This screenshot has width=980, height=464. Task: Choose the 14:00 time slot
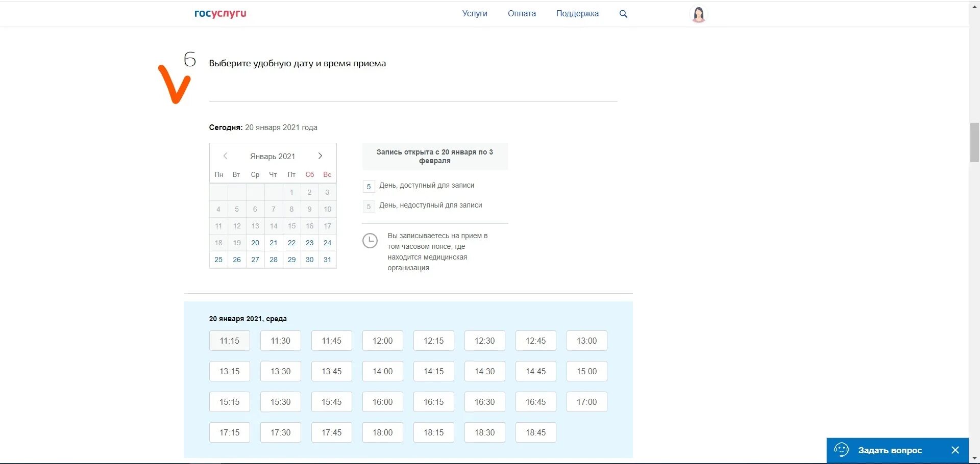[x=383, y=371]
